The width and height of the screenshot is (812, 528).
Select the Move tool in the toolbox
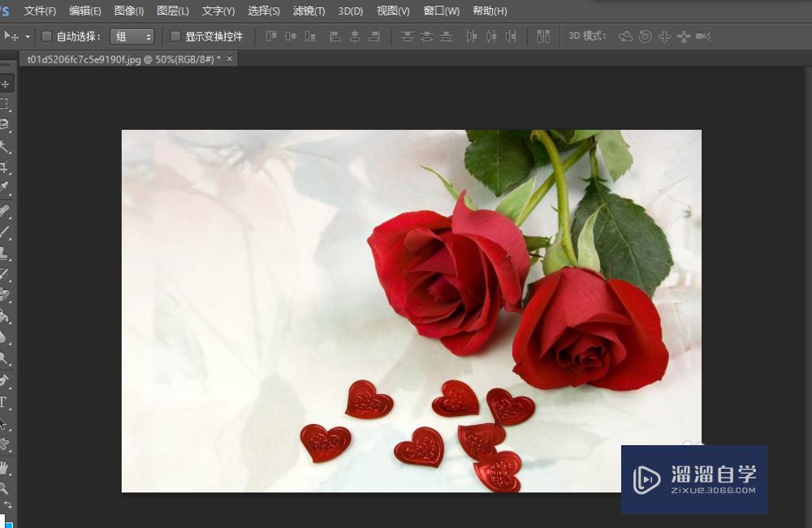coord(5,84)
